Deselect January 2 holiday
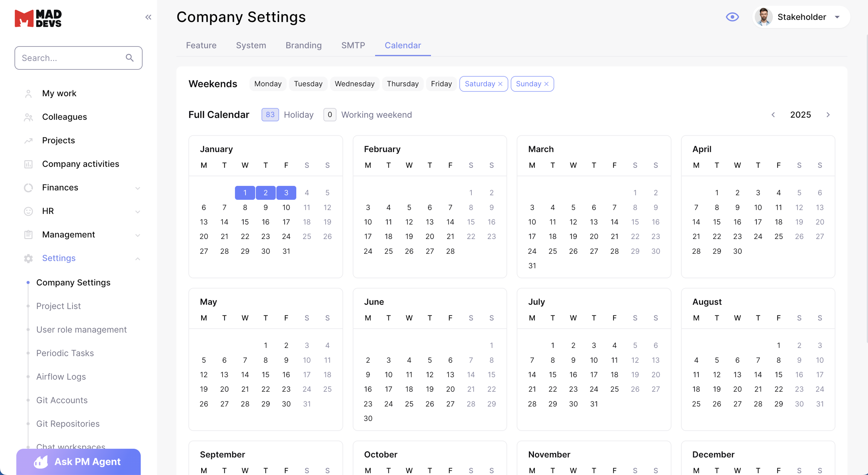Image resolution: width=868 pixels, height=475 pixels. 265,193
